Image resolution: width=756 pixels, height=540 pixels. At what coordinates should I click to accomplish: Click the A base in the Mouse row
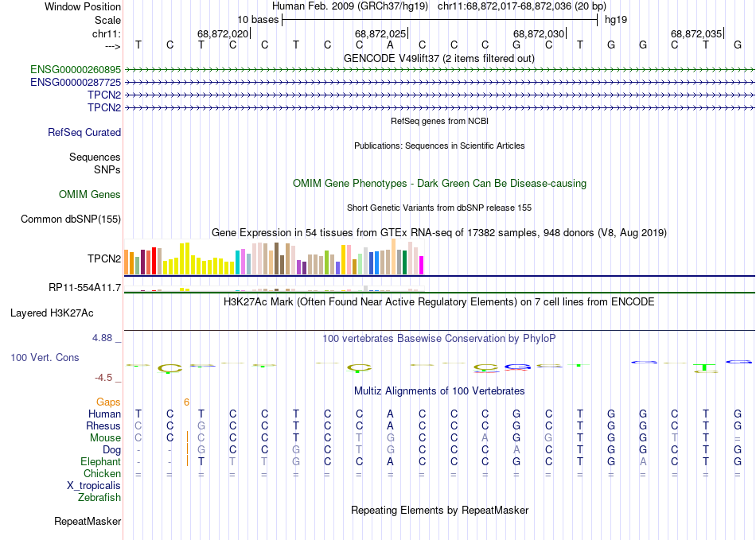[485, 437]
